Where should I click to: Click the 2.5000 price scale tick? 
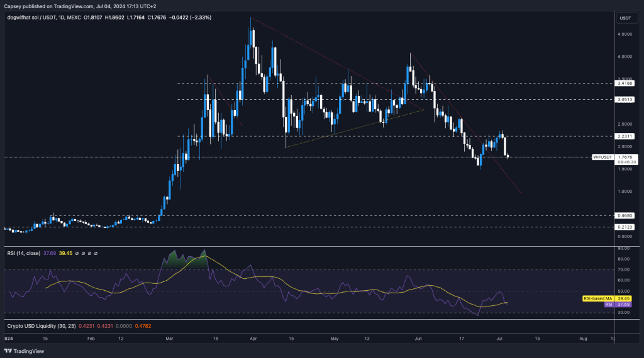pyautogui.click(x=625, y=124)
